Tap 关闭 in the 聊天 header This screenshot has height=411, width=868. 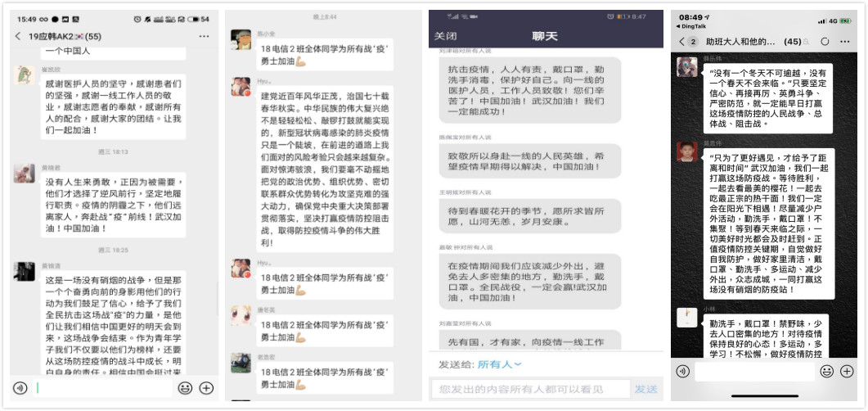point(445,36)
